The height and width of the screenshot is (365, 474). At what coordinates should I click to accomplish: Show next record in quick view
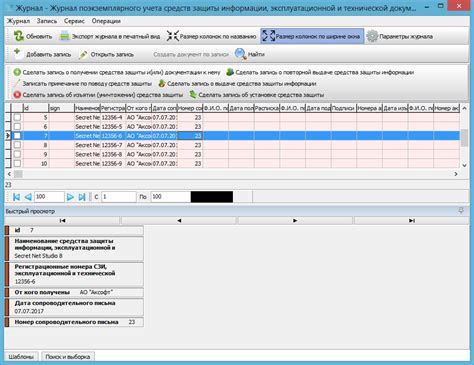pos(295,221)
